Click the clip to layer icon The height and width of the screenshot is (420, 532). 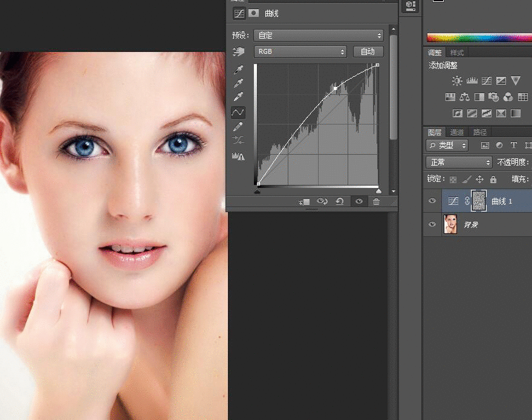click(304, 202)
